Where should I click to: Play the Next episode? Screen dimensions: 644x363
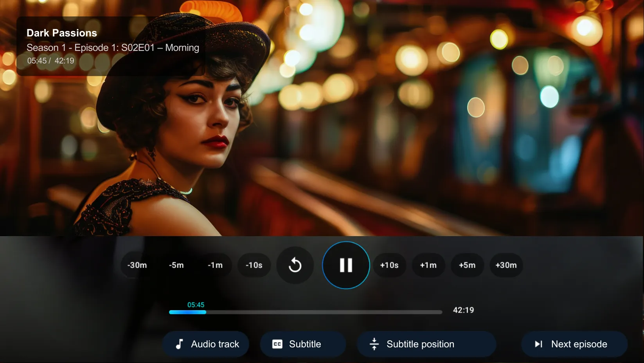pyautogui.click(x=574, y=344)
